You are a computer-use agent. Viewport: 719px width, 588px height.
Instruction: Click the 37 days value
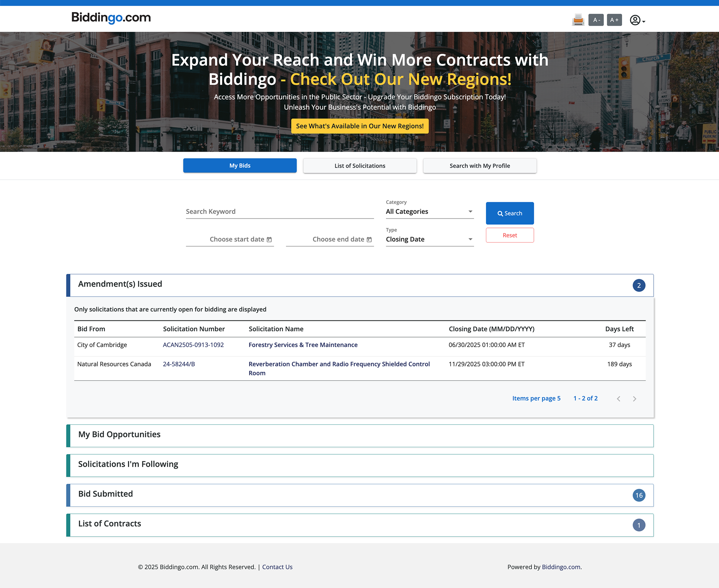pyautogui.click(x=619, y=345)
